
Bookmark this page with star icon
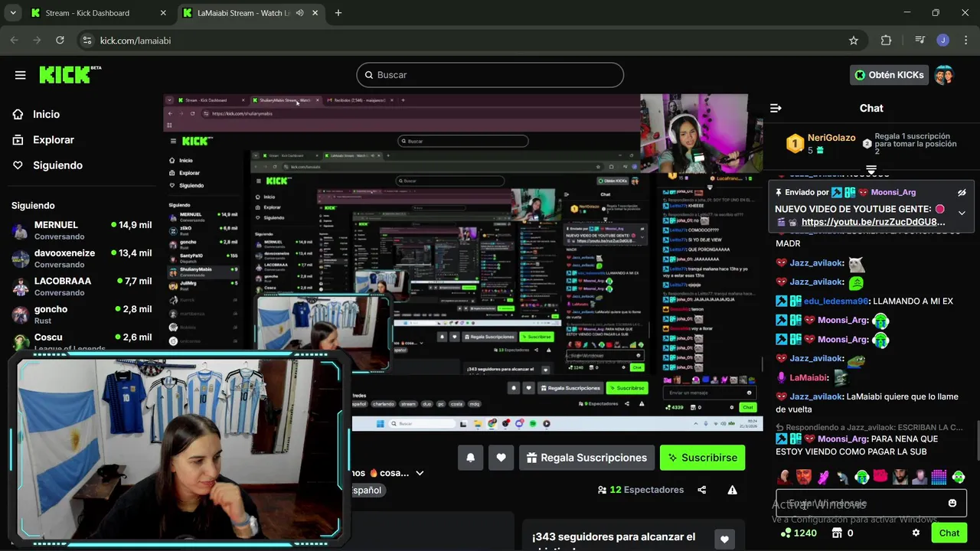click(x=854, y=41)
